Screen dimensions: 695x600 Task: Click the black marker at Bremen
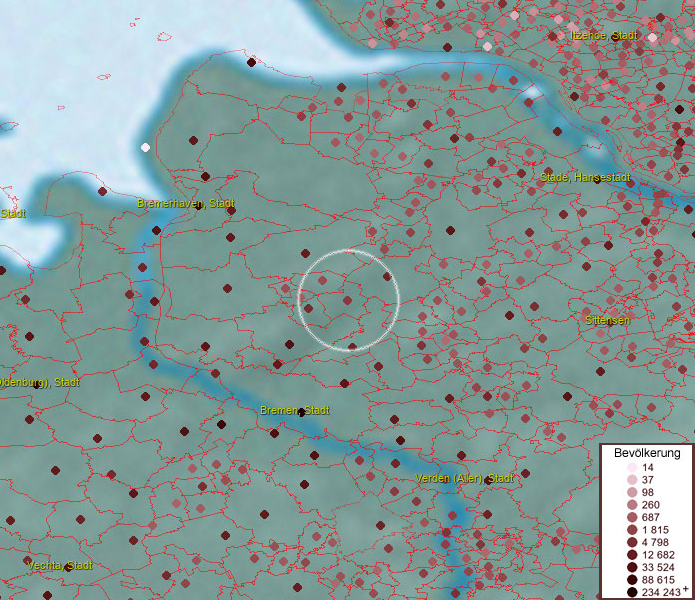coord(301,413)
